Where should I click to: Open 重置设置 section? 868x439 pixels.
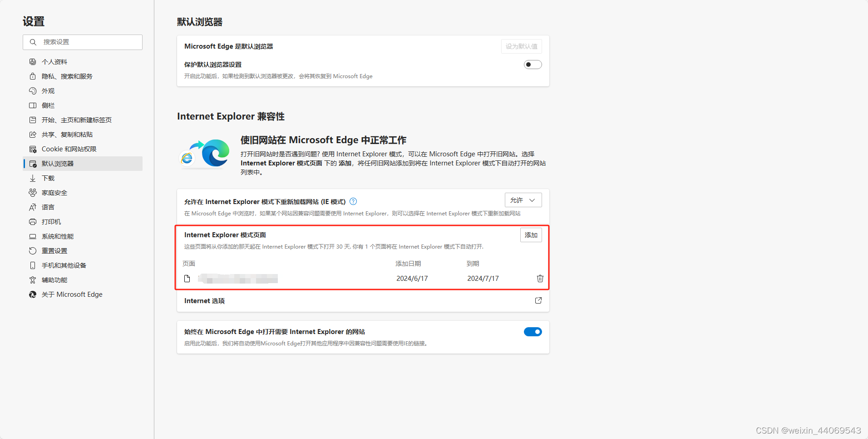pyautogui.click(x=83, y=251)
